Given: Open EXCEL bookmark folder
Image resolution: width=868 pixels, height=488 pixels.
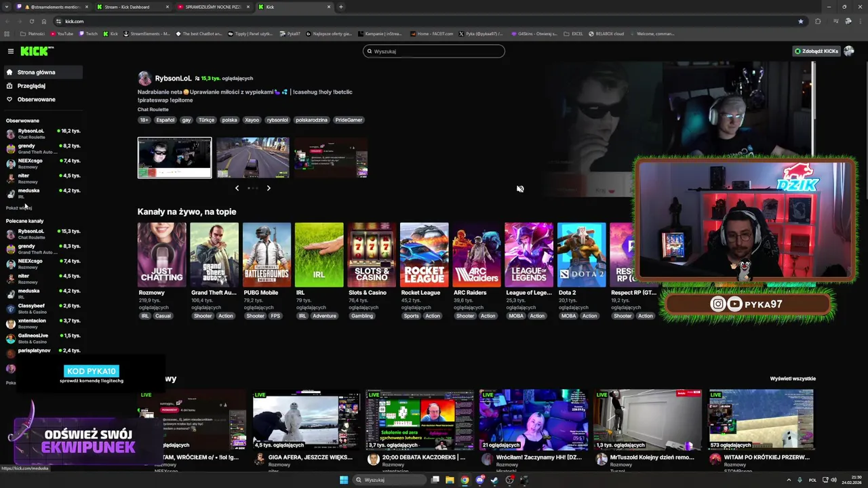Looking at the screenshot, I should pos(574,33).
